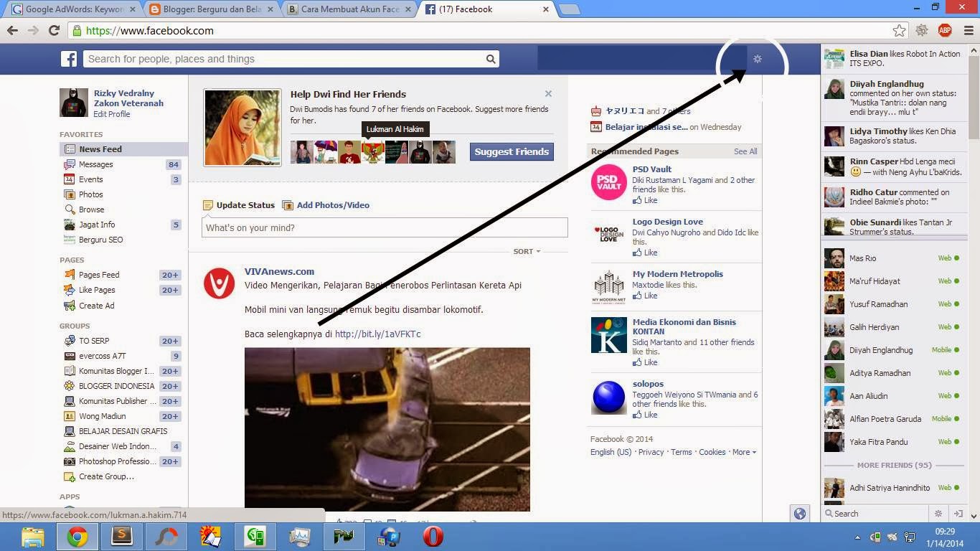The width and height of the screenshot is (980, 551).
Task: Open a new browser tab
Action: click(569, 9)
